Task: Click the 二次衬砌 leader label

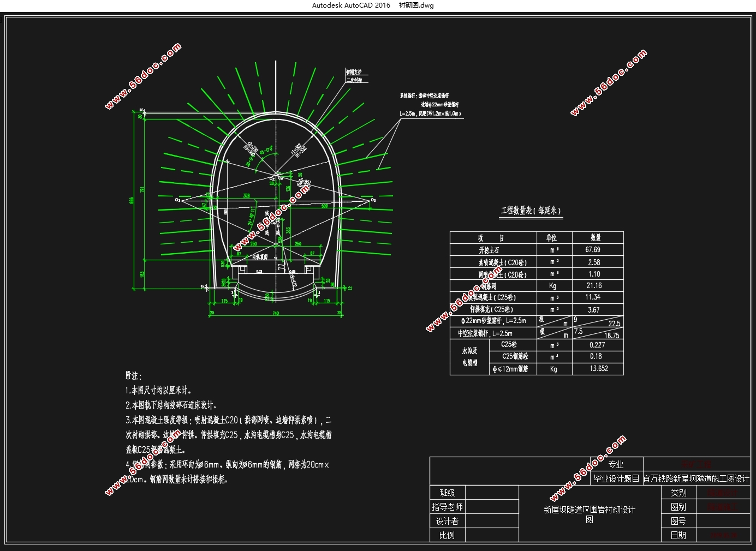Action: click(354, 80)
